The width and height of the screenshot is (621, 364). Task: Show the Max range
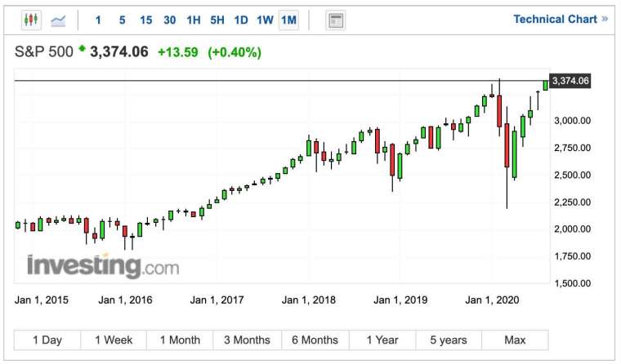point(515,340)
